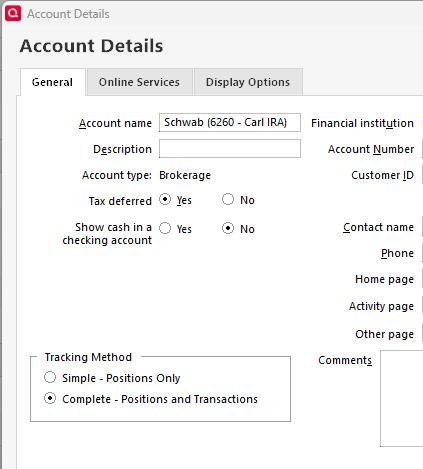Image resolution: width=423 pixels, height=469 pixels.
Task: Choose Yes for Show cash in checking account
Action: pyautogui.click(x=165, y=229)
